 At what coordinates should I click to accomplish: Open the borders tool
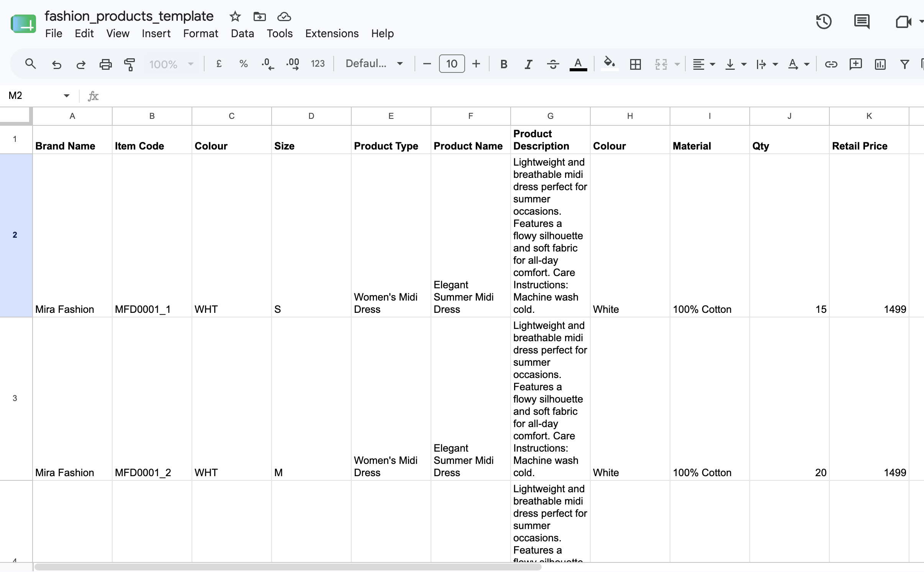pos(635,64)
